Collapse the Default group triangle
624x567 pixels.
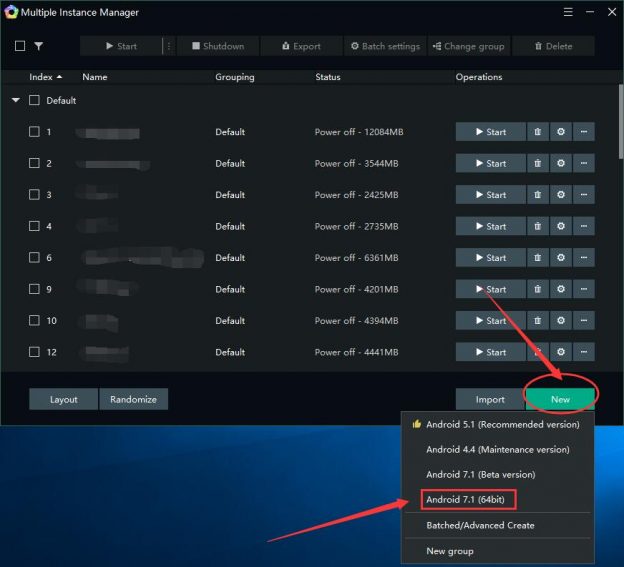(x=16, y=100)
